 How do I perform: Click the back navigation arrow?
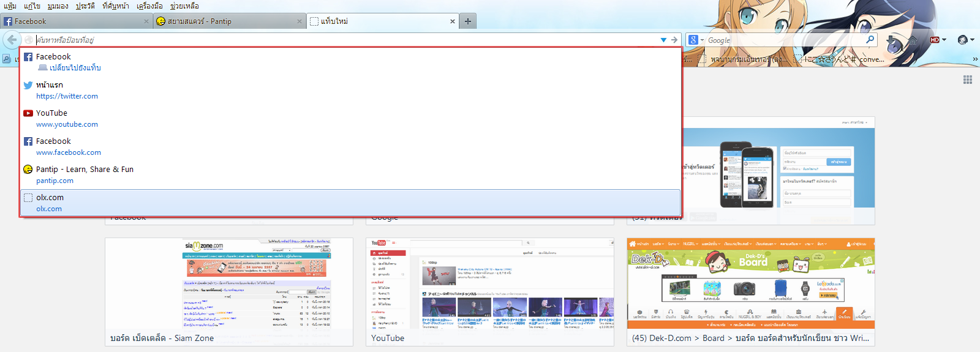[12, 40]
